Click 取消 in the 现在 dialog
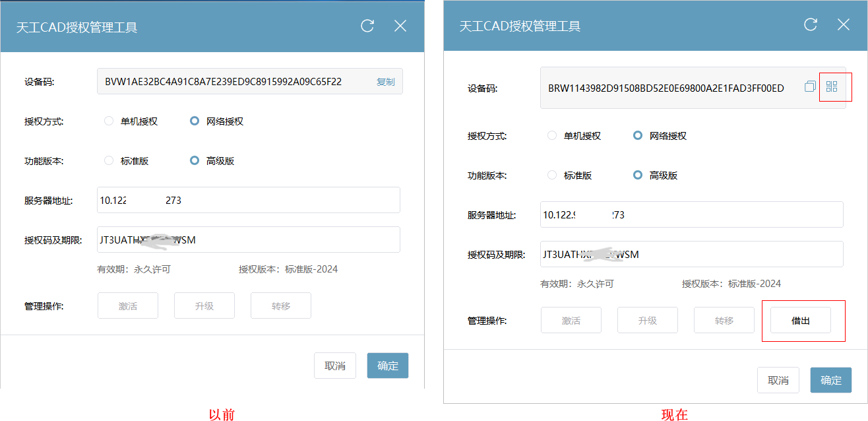 tap(778, 380)
